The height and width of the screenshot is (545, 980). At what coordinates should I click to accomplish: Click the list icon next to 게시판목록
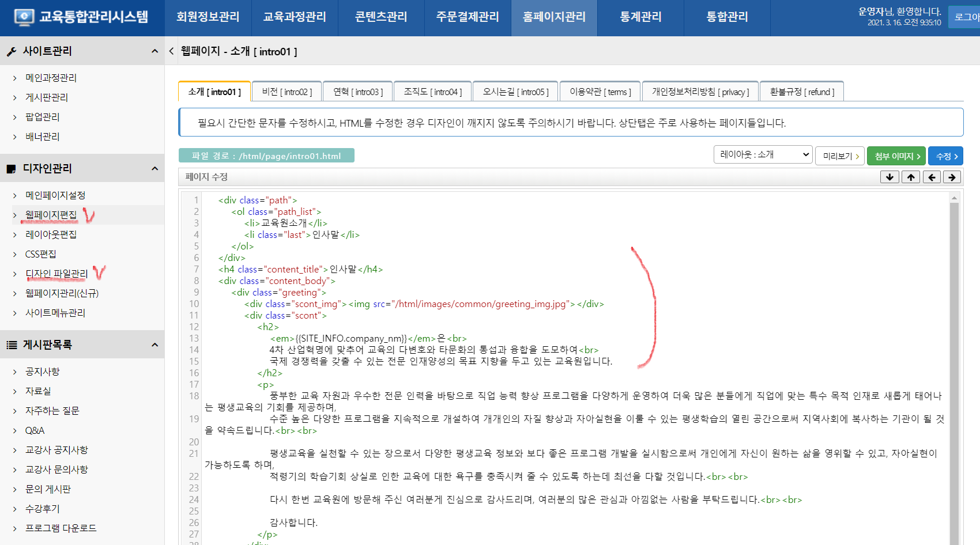pyautogui.click(x=11, y=345)
